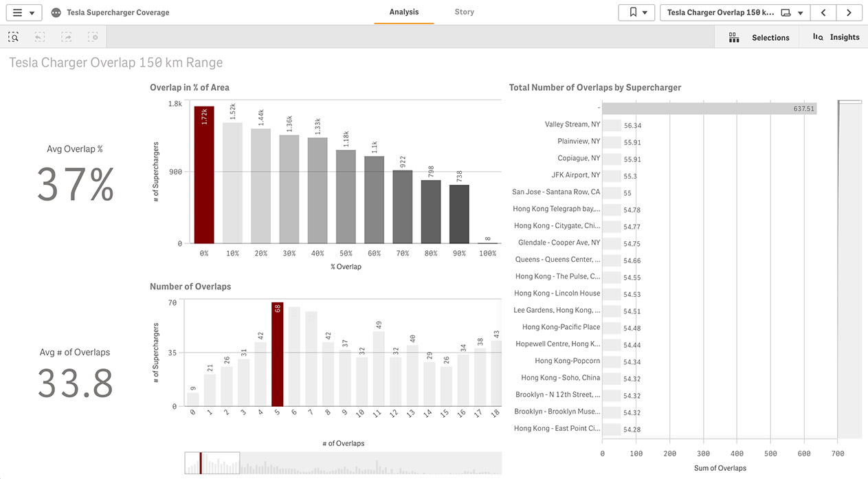The image size is (868, 479).
Task: Select the 50% overlap bar
Action: 346,197
